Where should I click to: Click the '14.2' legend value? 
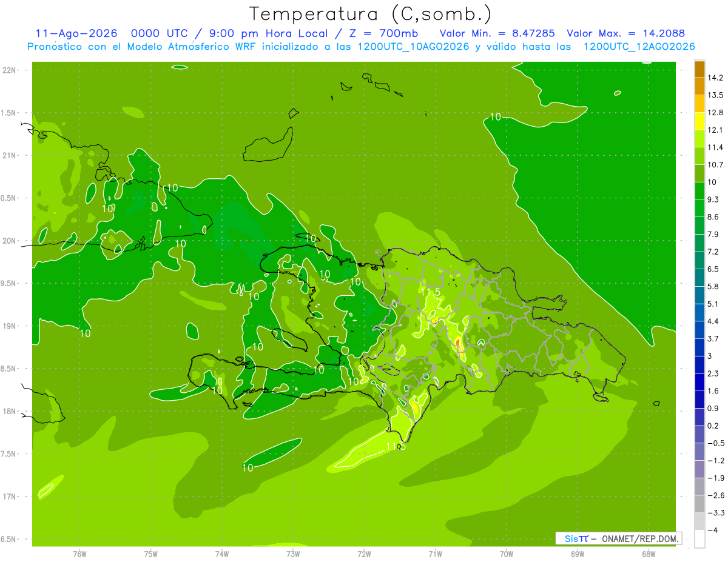pos(715,78)
